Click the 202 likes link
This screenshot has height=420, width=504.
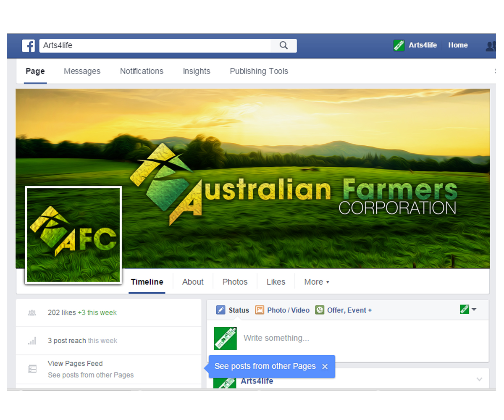[62, 312]
